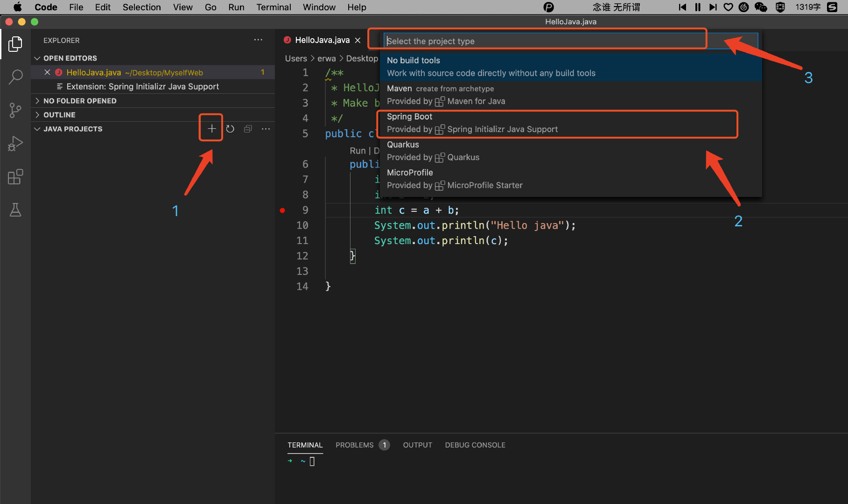The width and height of the screenshot is (848, 504).
Task: Toggle breakpoint on line 9
Action: tap(282, 210)
